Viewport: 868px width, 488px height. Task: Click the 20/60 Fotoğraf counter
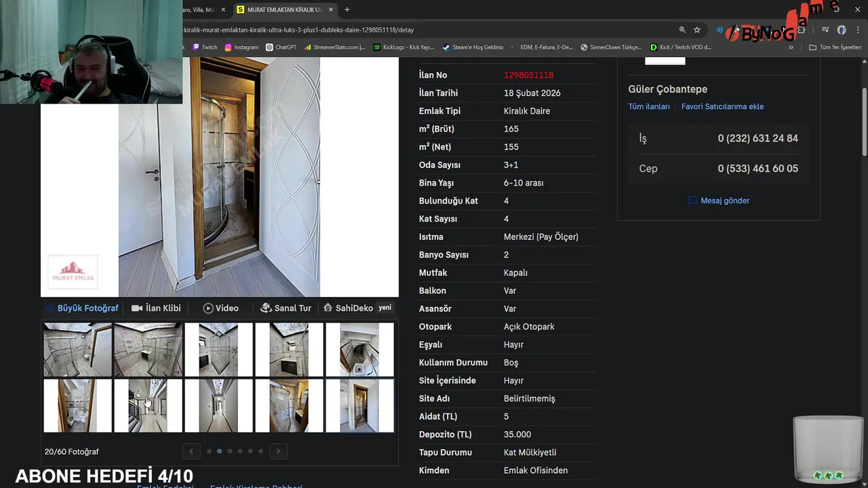(x=72, y=451)
